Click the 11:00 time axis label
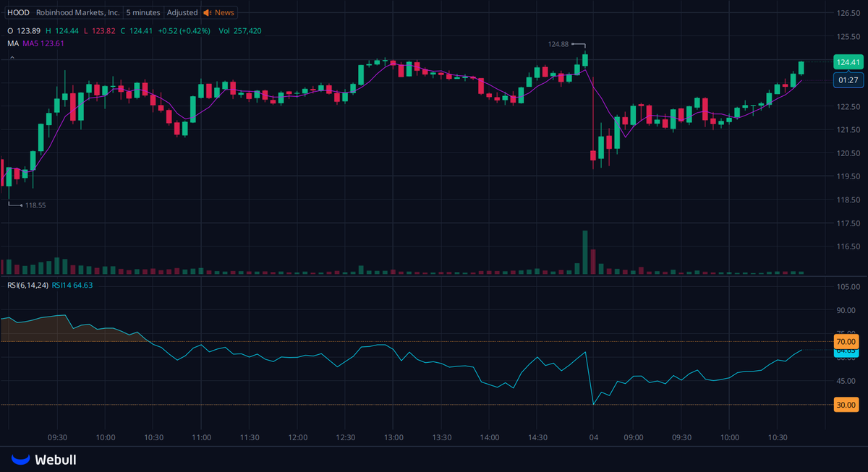The width and height of the screenshot is (868, 472). pyautogui.click(x=202, y=437)
